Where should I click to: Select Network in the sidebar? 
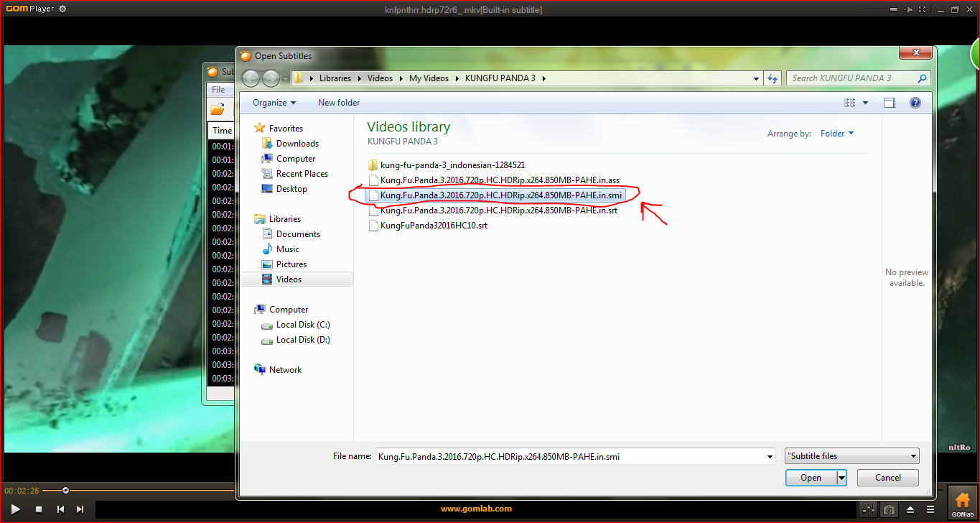278,370
